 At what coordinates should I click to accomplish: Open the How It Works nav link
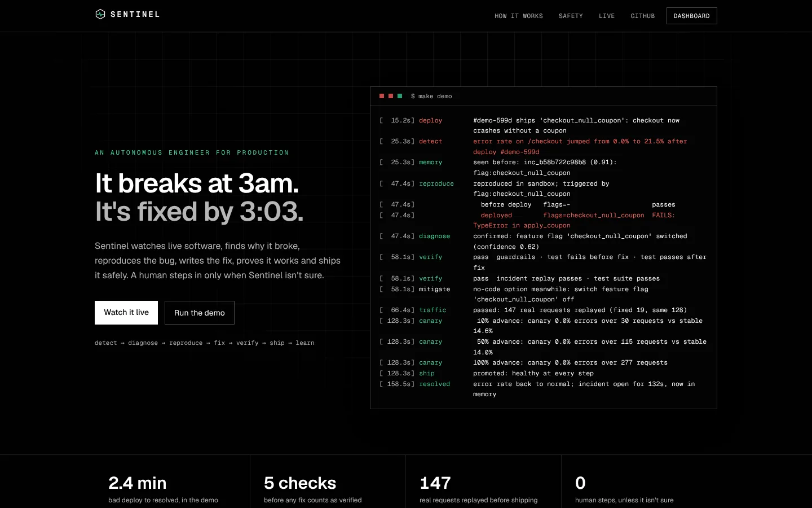point(519,16)
